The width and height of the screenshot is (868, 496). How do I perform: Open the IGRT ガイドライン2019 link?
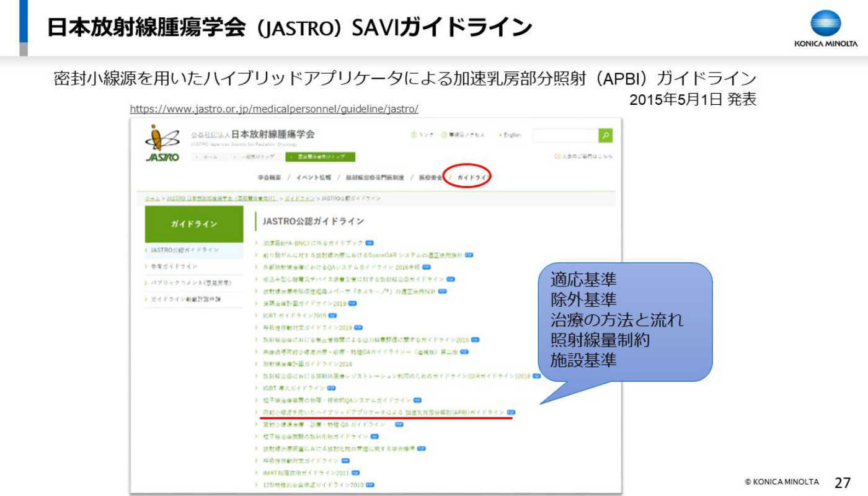click(294, 316)
